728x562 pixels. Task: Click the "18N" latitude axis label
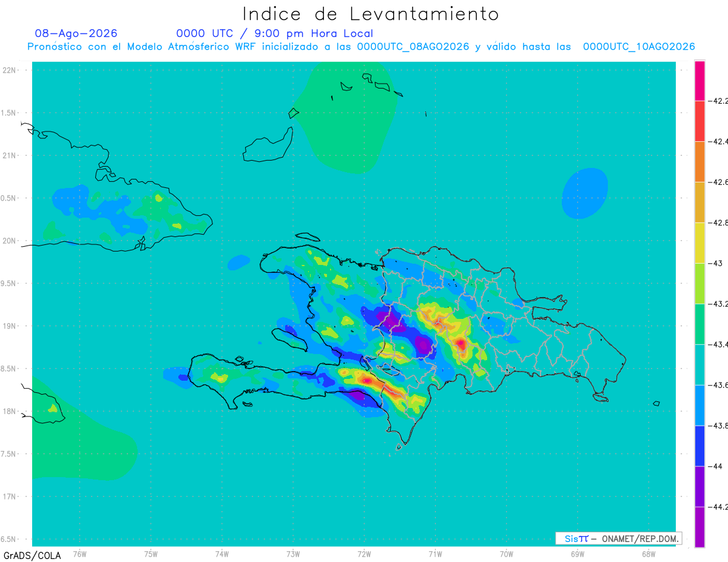[x=10, y=411]
